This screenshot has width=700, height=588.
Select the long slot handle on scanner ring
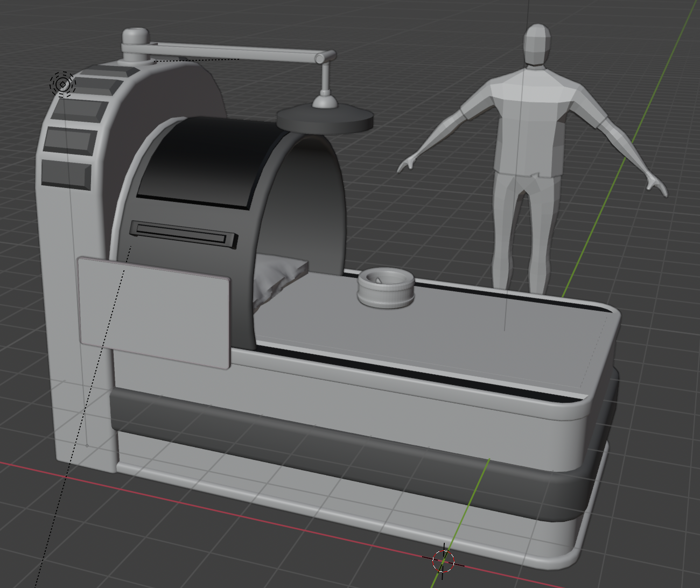tap(183, 234)
